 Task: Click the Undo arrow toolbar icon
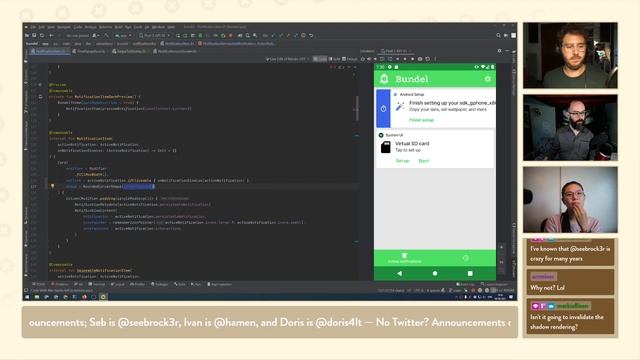(311, 36)
